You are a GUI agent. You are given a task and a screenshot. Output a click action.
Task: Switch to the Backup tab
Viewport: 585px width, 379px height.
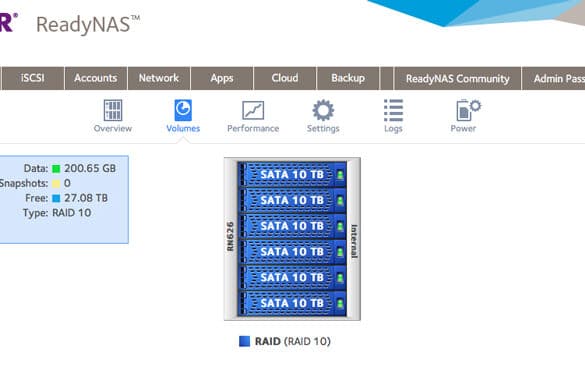(x=348, y=78)
